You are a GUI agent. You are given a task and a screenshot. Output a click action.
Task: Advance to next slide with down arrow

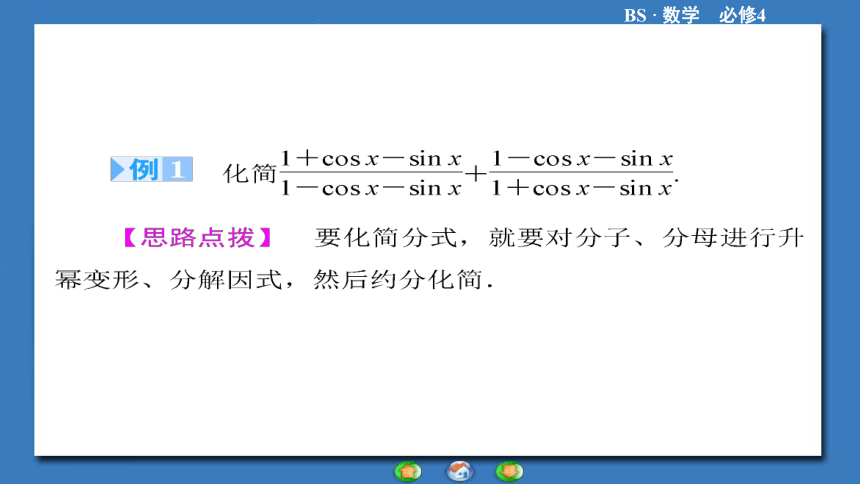coord(510,471)
